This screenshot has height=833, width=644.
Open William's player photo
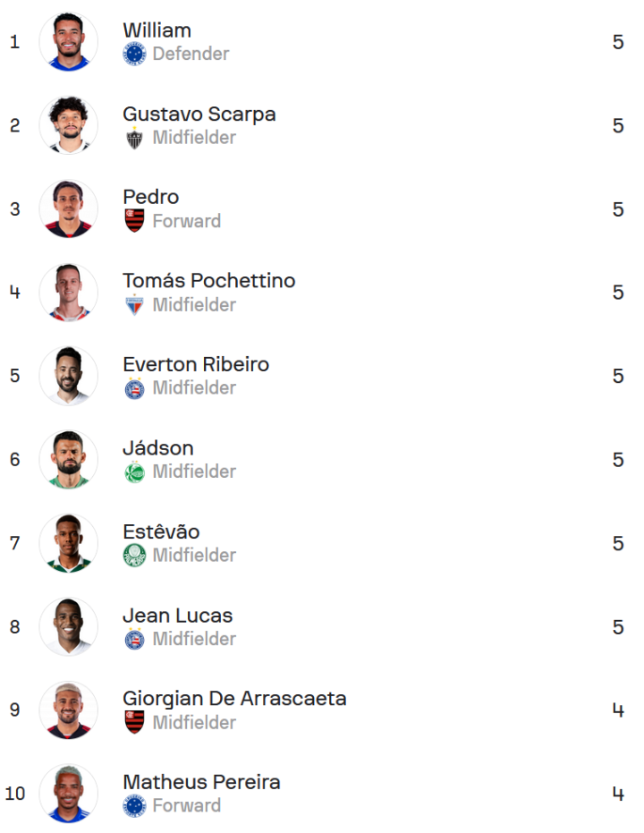click(69, 42)
